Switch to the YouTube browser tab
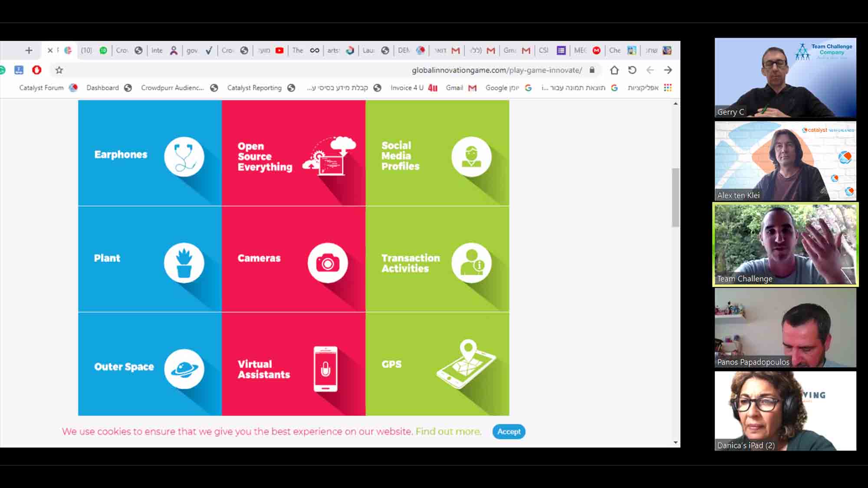The image size is (868, 488). (x=279, y=50)
